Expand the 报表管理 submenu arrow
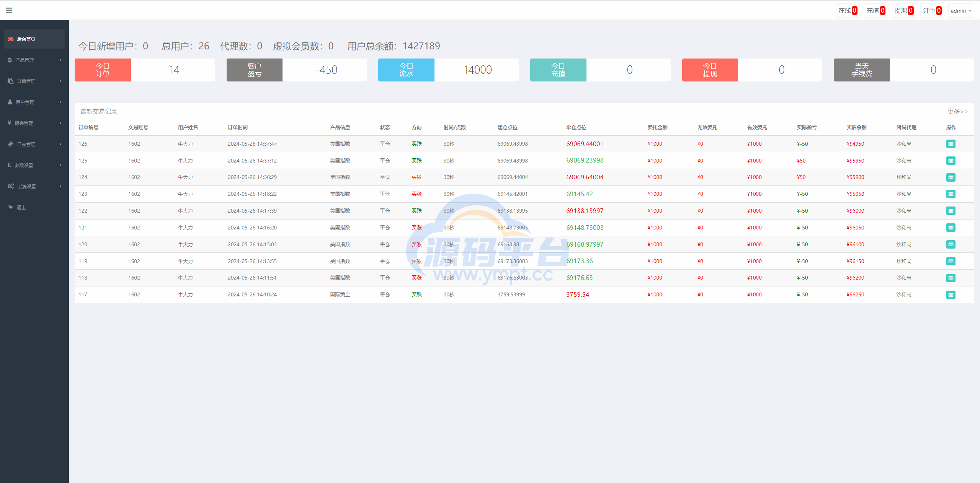This screenshot has width=980, height=483. [60, 123]
